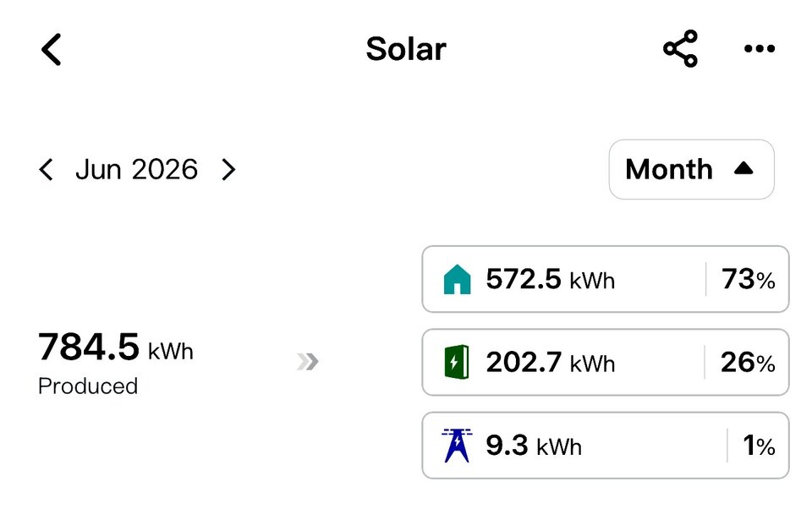The width and height of the screenshot is (812, 509).
Task: Click the blue grid tower icon
Action: point(457,446)
